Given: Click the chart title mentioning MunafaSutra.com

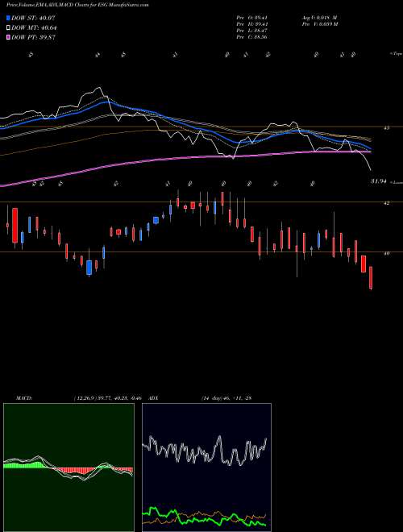Looking at the screenshot, I should tap(77, 5).
